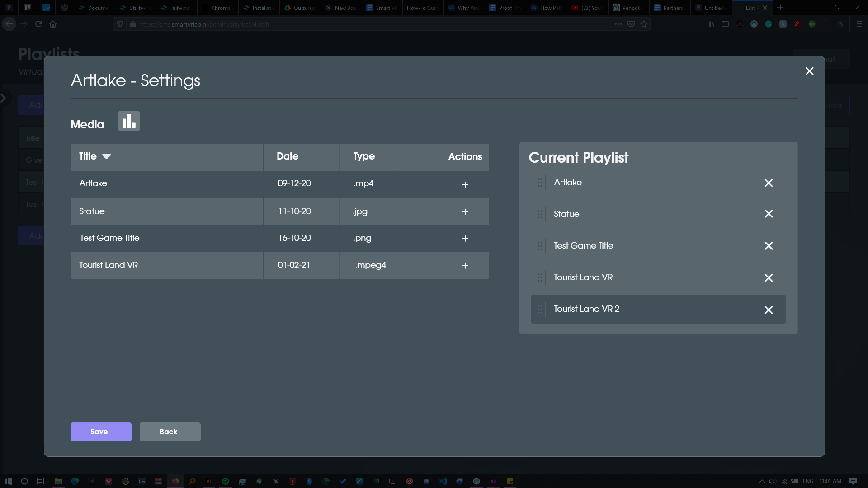Remove Artlake from Current Playlist
Viewport: 868px width, 488px height.
[x=769, y=183]
